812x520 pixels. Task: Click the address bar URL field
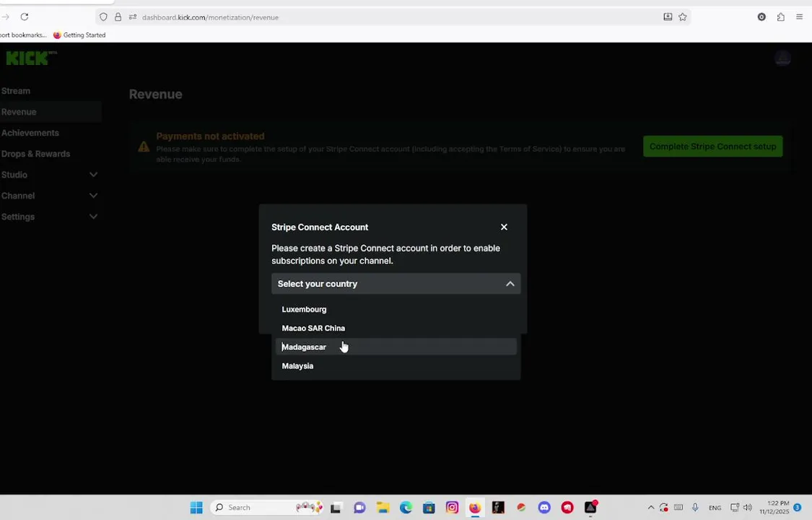coord(393,17)
